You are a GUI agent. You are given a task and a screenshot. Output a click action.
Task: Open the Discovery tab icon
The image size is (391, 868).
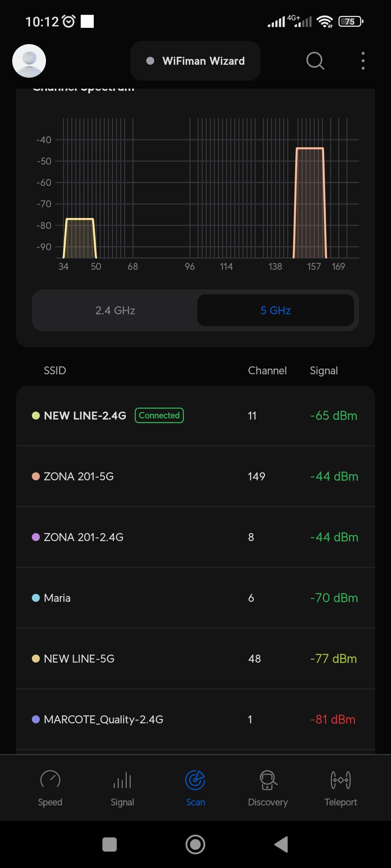tap(268, 780)
